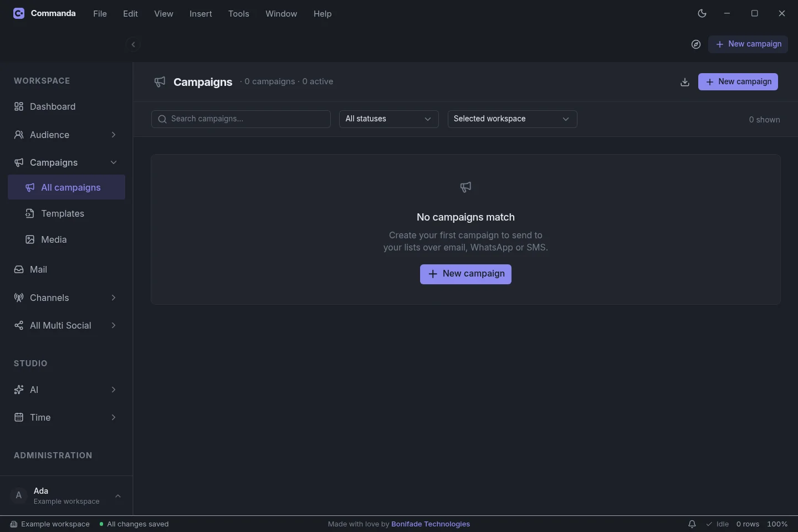Screen dimensions: 798x532
Task: Open the Window menu
Action: (x=281, y=14)
